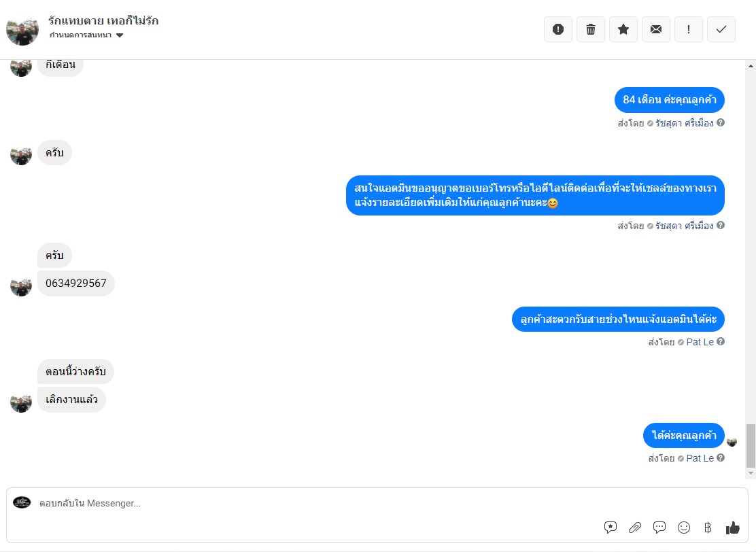Expand the กำหนดการสนทนา dropdown arrow

[120, 35]
